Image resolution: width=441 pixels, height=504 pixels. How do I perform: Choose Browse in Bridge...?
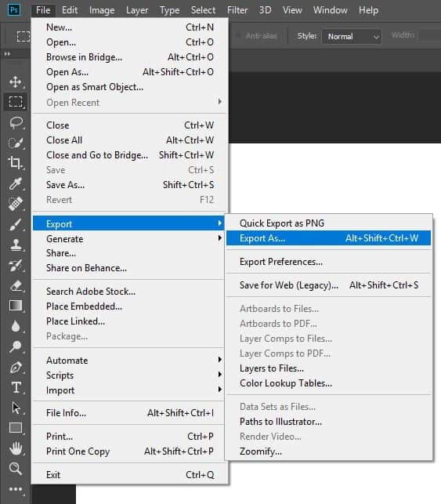(130, 57)
